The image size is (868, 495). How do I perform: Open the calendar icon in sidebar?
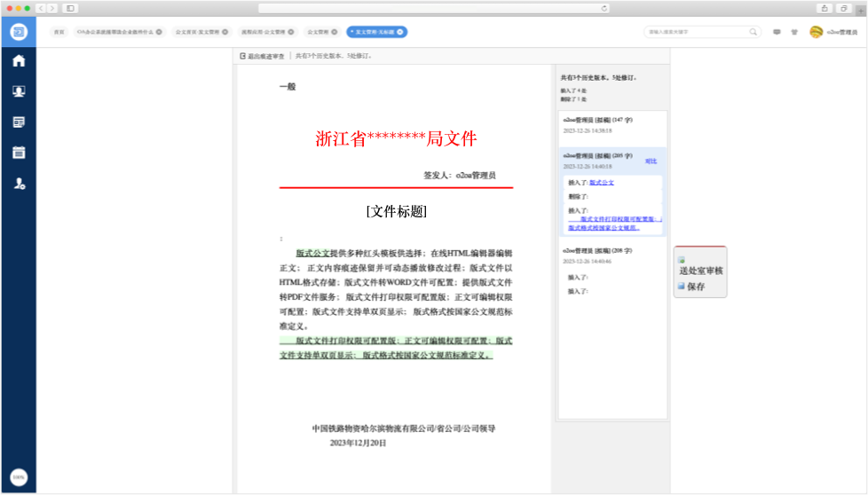(18, 152)
